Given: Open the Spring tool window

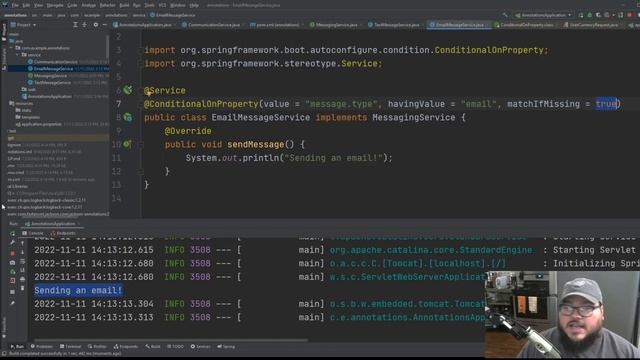Looking at the screenshot, I should tap(226, 347).
